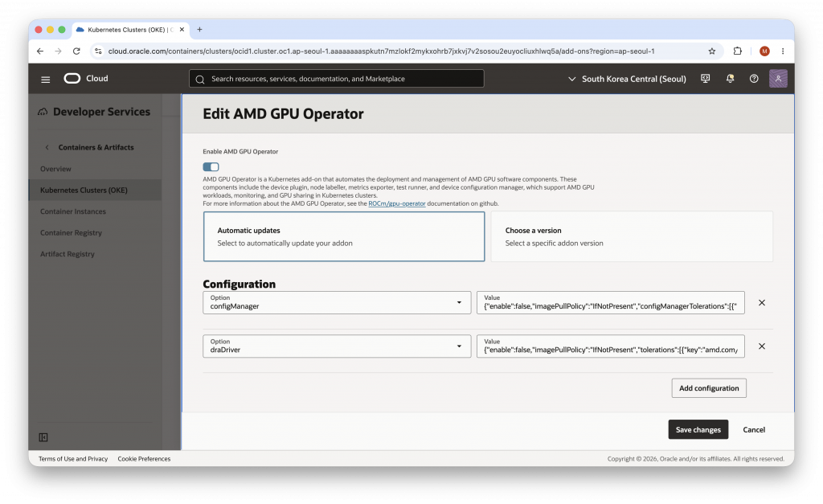This screenshot has width=823, height=504.
Task: Focus the search resources and services box
Action: coord(337,79)
